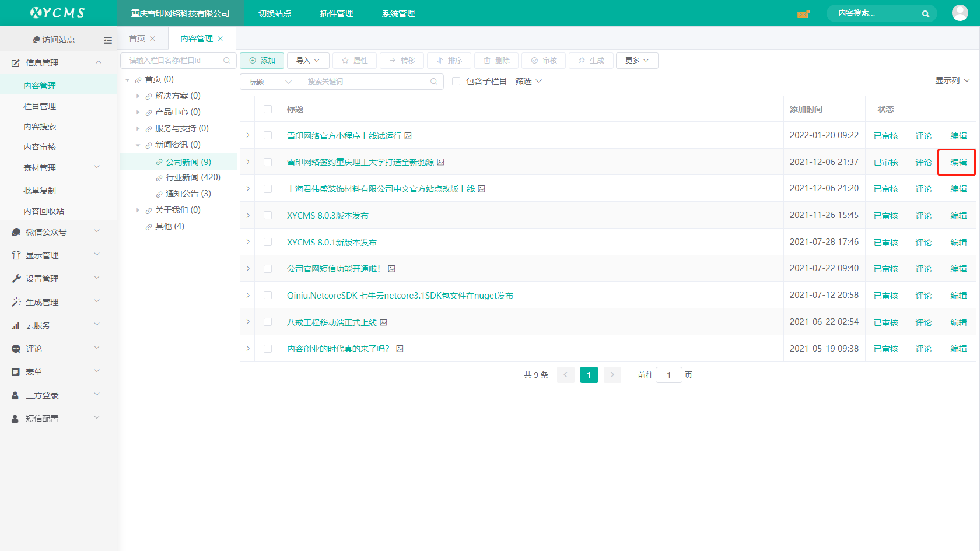The image size is (980, 551).
Task: Open 评论 for 八戒工程移动端正式上线 row
Action: [x=923, y=322]
